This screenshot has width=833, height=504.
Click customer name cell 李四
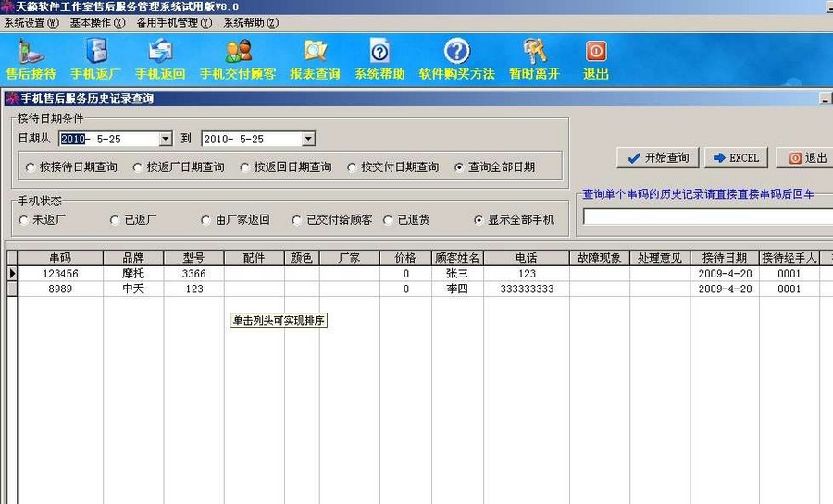pyautogui.click(x=457, y=289)
